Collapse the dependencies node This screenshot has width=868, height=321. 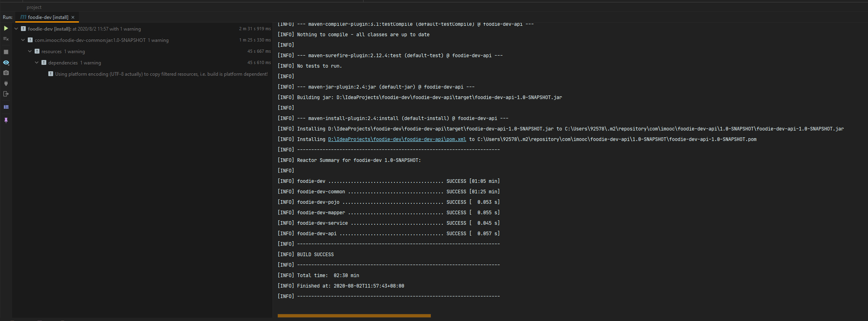coord(37,62)
